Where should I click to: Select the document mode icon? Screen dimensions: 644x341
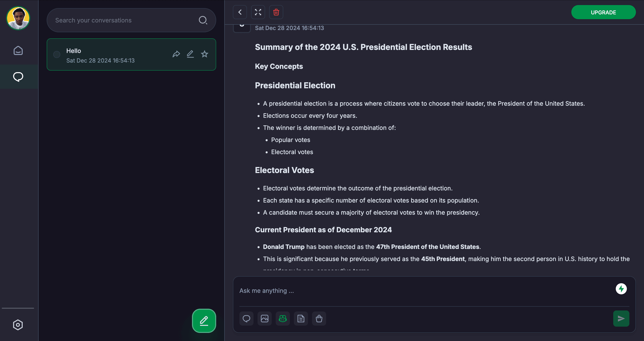click(x=301, y=319)
